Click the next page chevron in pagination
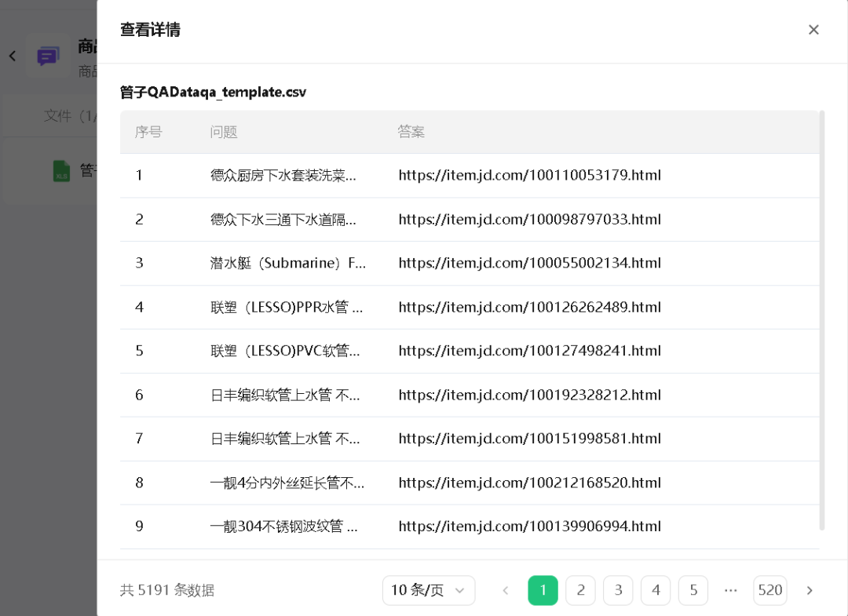Viewport: 848px width, 616px height. coord(809,590)
